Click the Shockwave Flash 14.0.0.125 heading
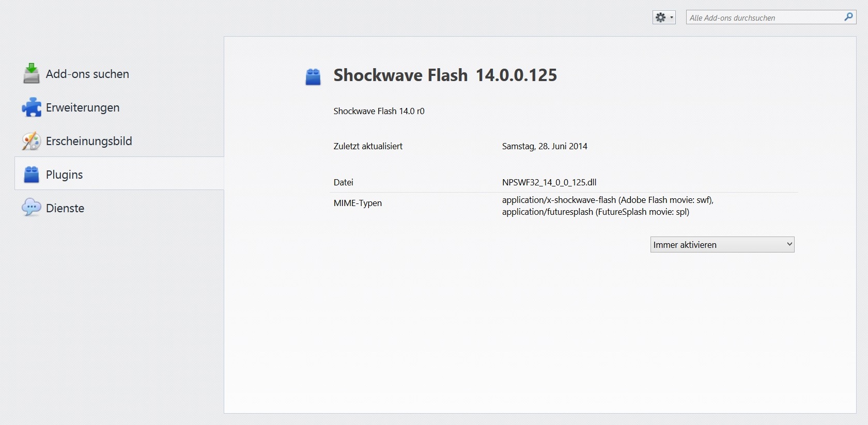 (445, 75)
